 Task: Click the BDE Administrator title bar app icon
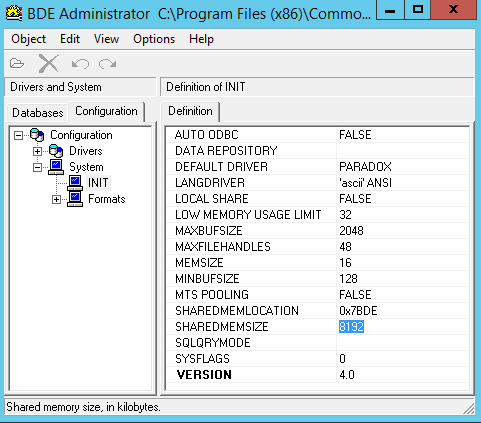point(14,14)
